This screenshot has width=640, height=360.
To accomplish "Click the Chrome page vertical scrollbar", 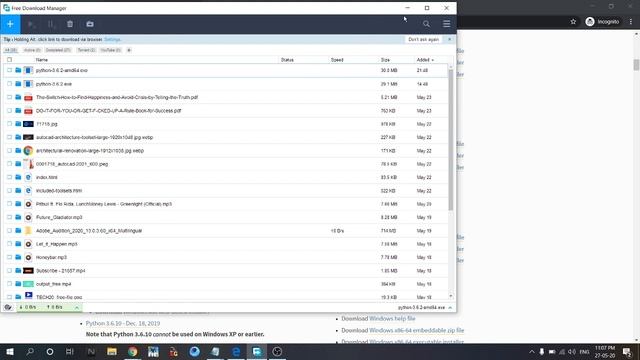I will click(636, 64).
